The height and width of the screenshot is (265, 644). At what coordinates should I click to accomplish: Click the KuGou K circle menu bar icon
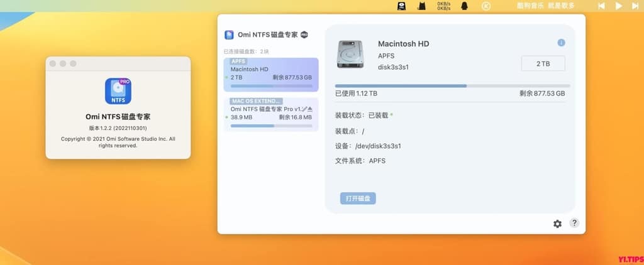(486, 6)
